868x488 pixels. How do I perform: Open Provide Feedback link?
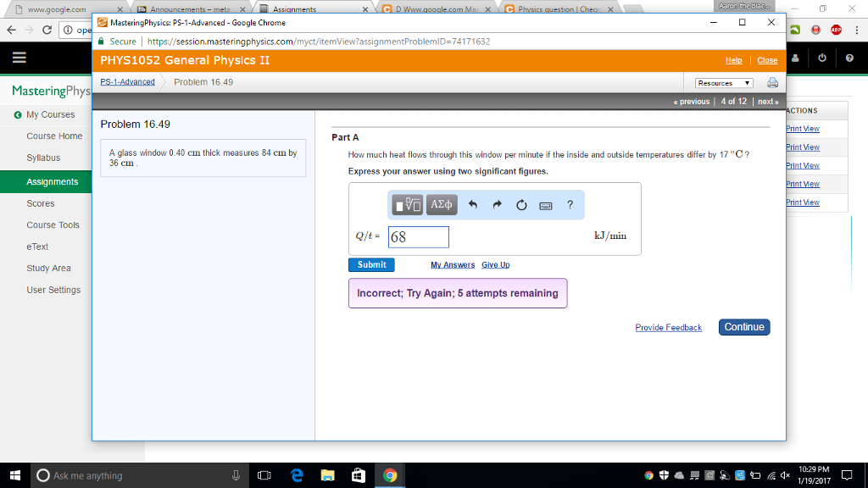tap(669, 327)
